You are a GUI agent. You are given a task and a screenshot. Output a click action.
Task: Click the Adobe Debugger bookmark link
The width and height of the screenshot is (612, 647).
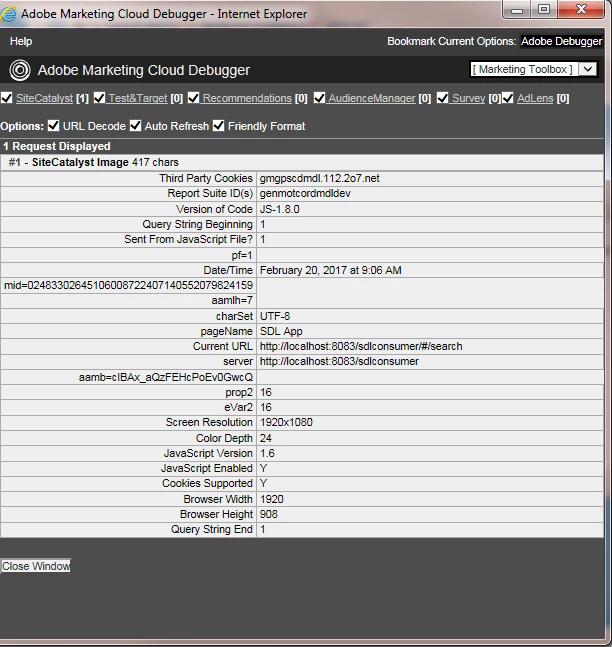[x=561, y=41]
